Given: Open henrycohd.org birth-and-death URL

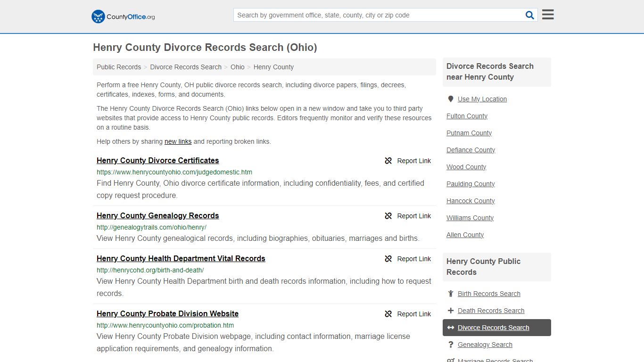Looking at the screenshot, I should click(150, 270).
